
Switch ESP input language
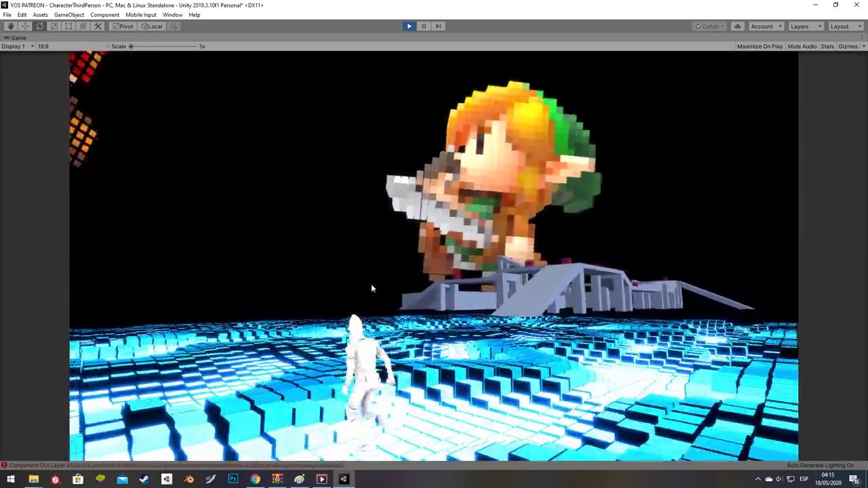tap(804, 479)
